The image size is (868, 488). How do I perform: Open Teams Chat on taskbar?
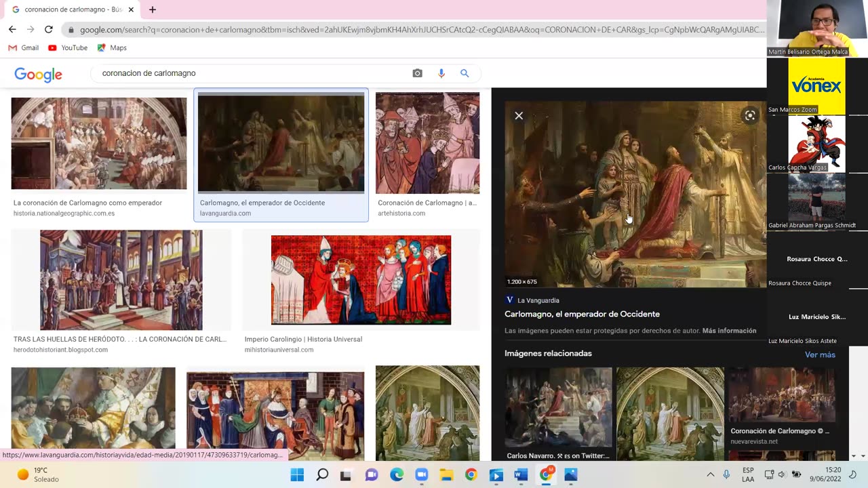pyautogui.click(x=372, y=475)
